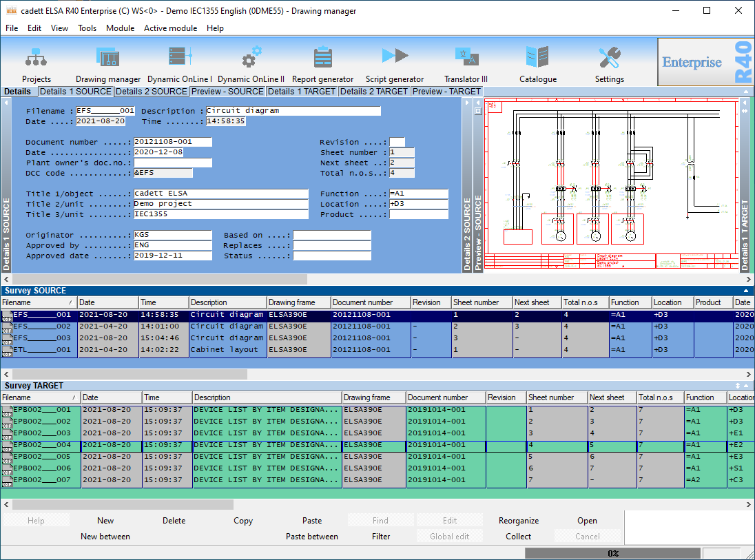Expand the Details 1 SOURCE side strip
This screenshot has height=560, width=755.
[6, 185]
